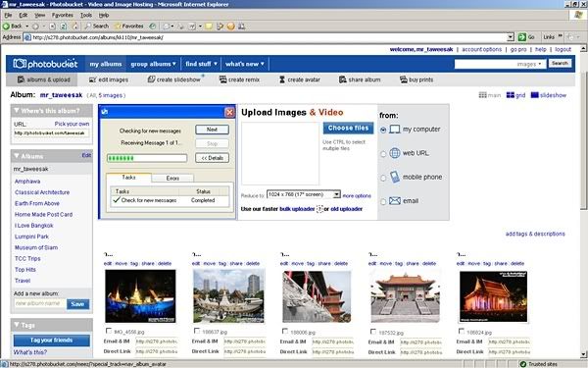The height and width of the screenshot is (368, 588).
Task: Open the address bar dropdown arrow
Action: (510, 37)
